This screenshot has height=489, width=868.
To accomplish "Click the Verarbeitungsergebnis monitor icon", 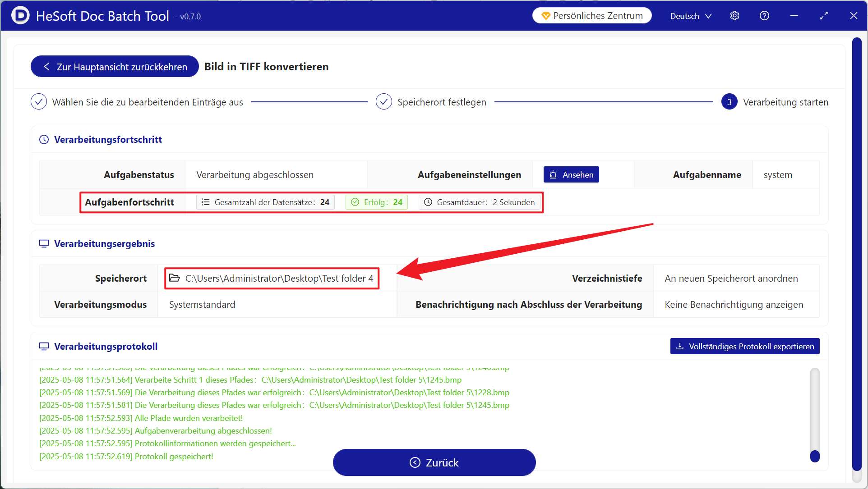I will (x=44, y=244).
